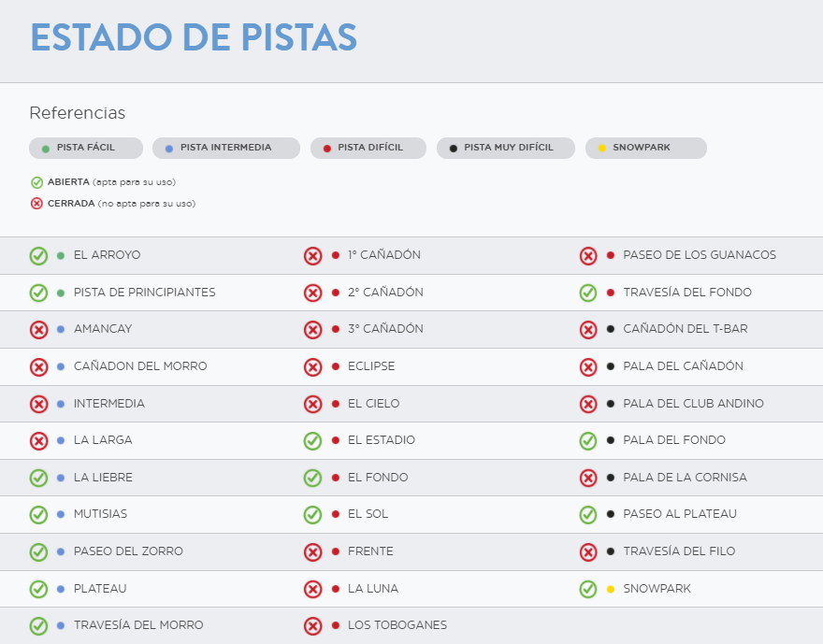The width and height of the screenshot is (823, 644).
Task: Click the closed status icon beside Amancay
Action: [38, 329]
